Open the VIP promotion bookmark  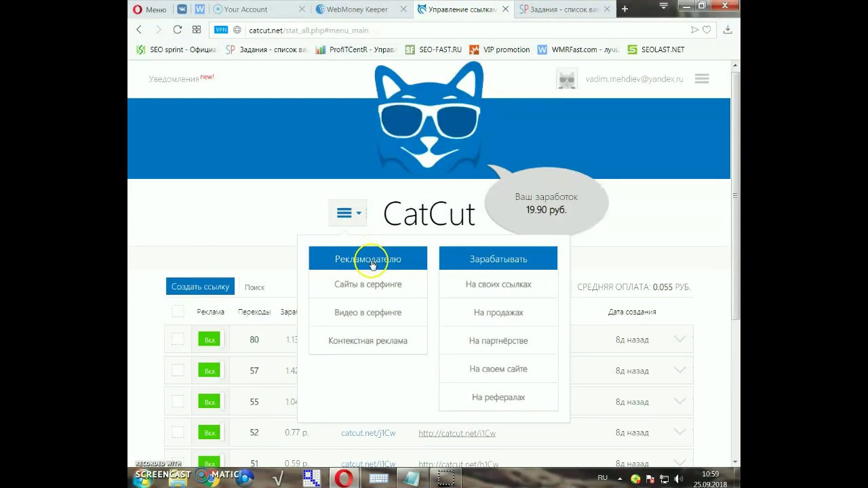(x=499, y=49)
